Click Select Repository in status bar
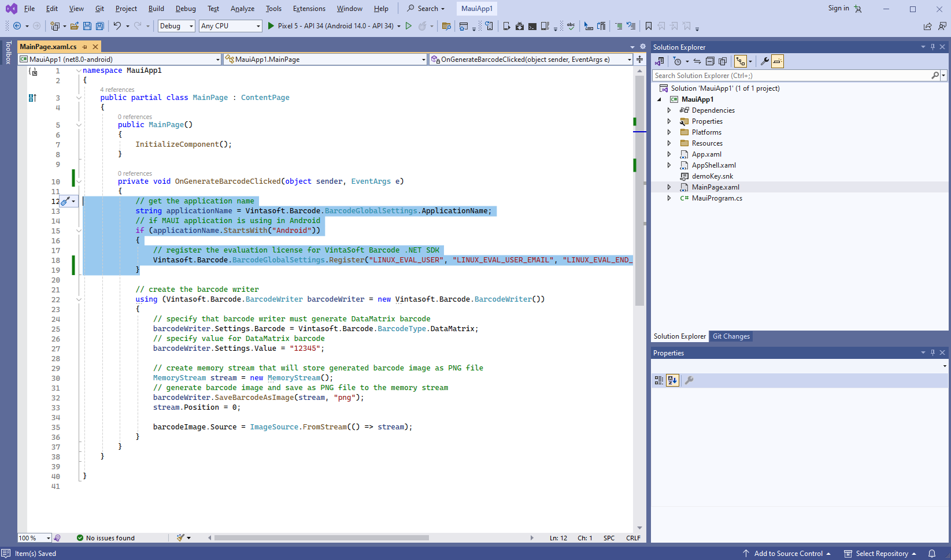 pyautogui.click(x=880, y=554)
